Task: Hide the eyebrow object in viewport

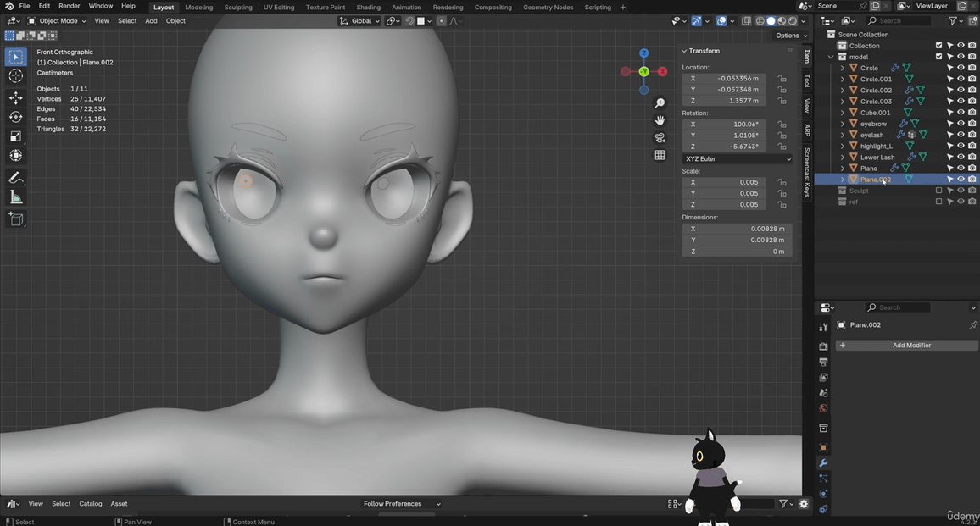Action: [x=961, y=124]
